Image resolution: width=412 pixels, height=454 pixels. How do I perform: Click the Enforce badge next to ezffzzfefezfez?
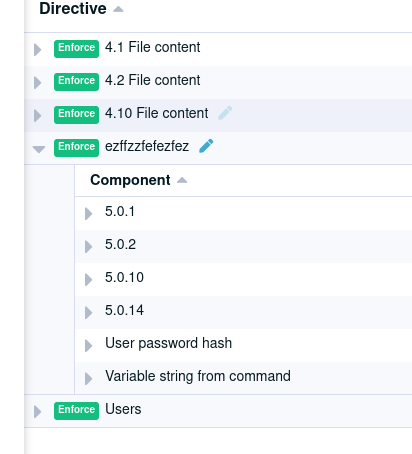pos(76,148)
